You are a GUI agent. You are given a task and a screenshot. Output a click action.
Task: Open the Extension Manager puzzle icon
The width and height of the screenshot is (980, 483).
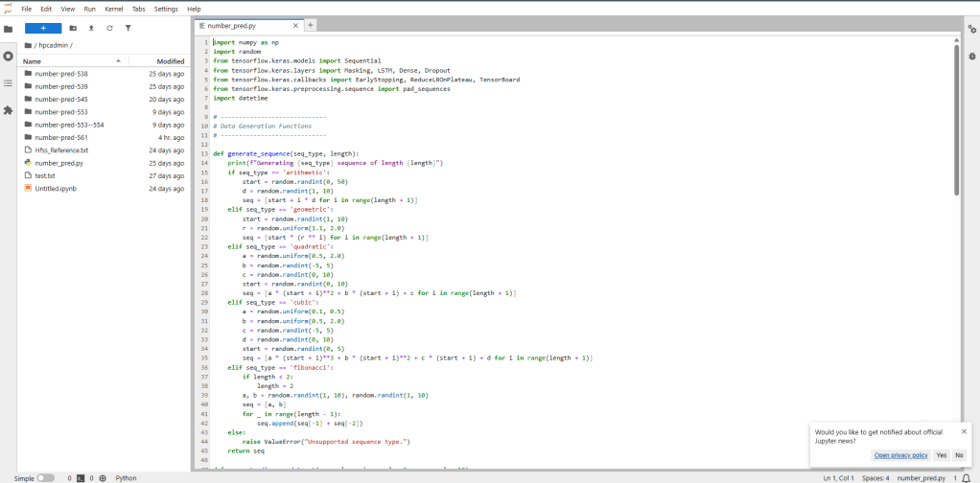click(9, 110)
